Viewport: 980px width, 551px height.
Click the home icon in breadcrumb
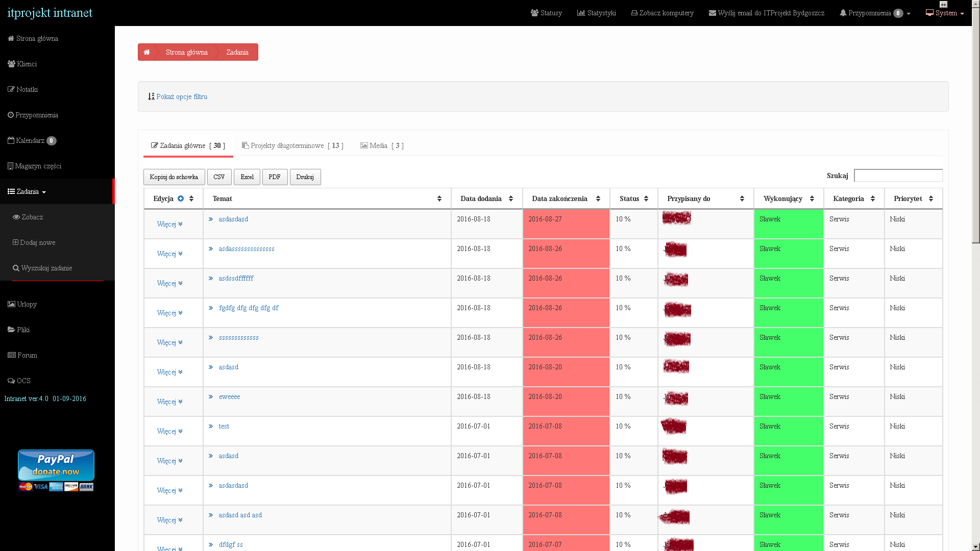146,52
